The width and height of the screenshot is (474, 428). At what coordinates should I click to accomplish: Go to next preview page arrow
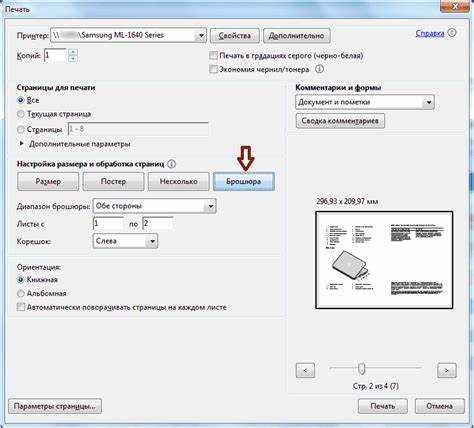click(x=446, y=370)
